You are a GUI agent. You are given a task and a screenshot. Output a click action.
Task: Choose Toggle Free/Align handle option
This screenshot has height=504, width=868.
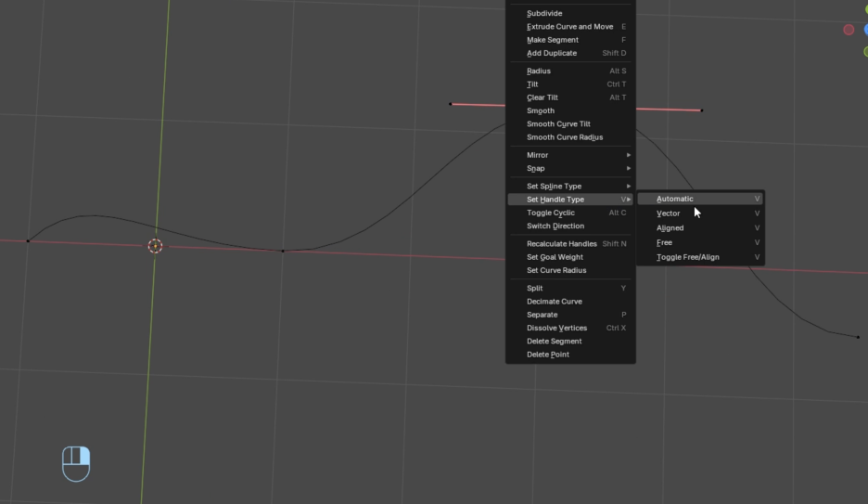point(700,257)
